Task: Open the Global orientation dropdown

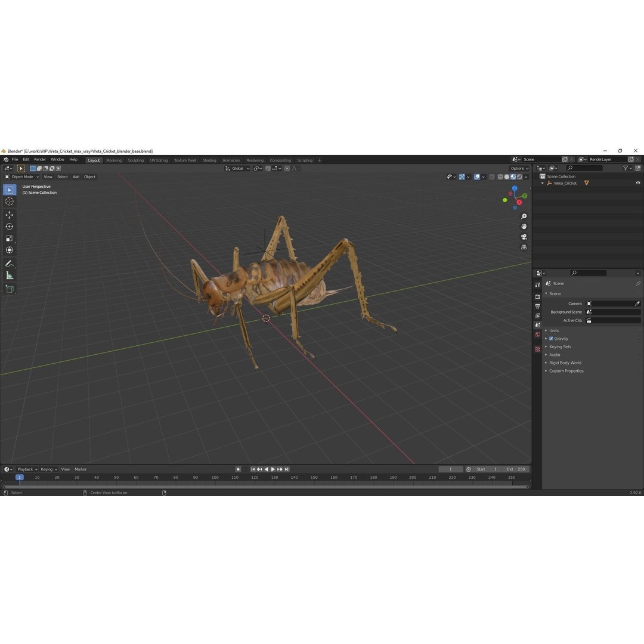Action: [237, 168]
